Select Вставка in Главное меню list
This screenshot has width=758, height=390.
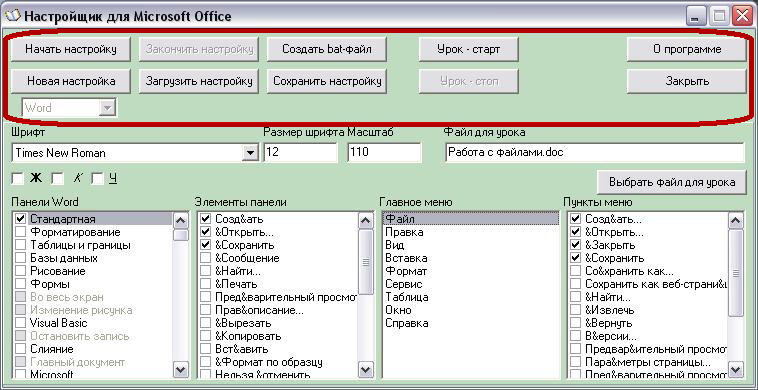pos(470,258)
